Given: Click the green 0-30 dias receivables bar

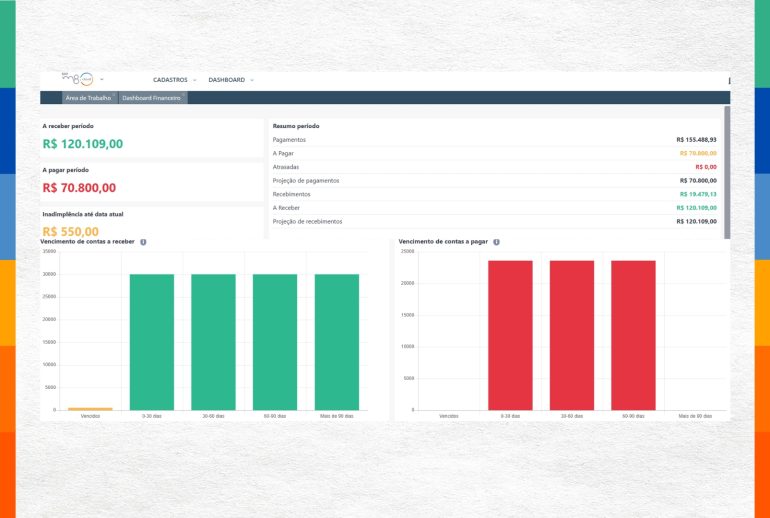Looking at the screenshot, I should tap(151, 340).
